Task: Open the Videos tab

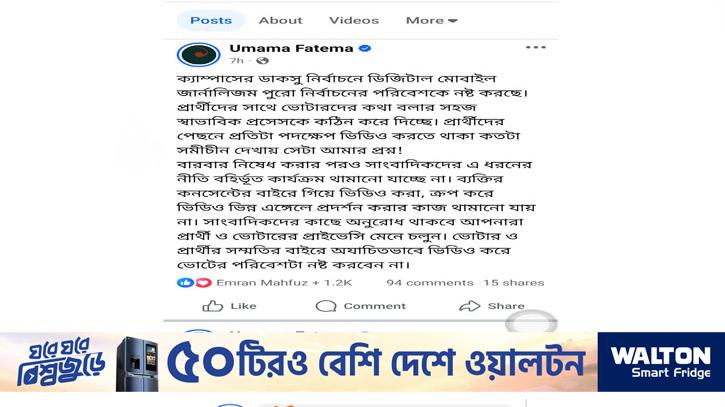Action: pos(354,20)
